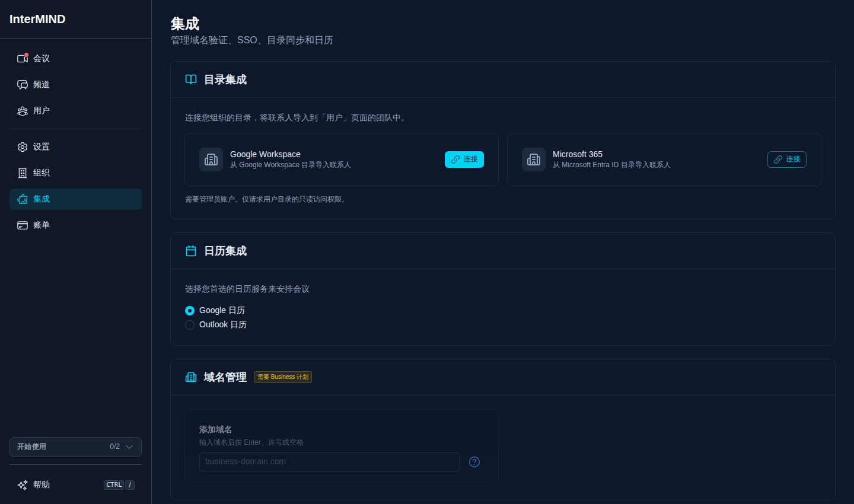Open the 帮助 help entry
This screenshot has width=854, height=504.
tap(75, 485)
